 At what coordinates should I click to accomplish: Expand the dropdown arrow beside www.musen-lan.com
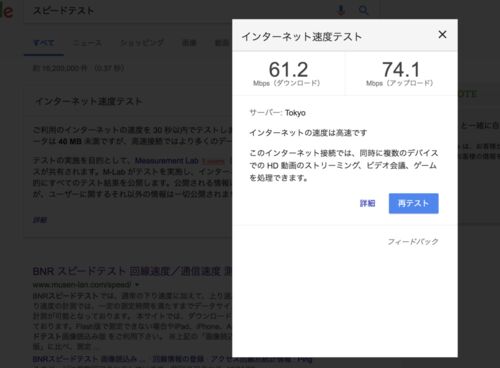[137, 285]
